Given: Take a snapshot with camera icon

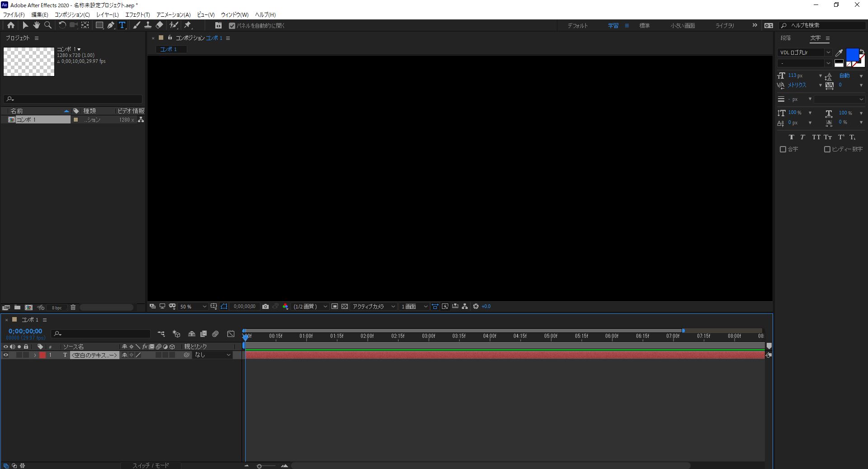Looking at the screenshot, I should pyautogui.click(x=266, y=307).
